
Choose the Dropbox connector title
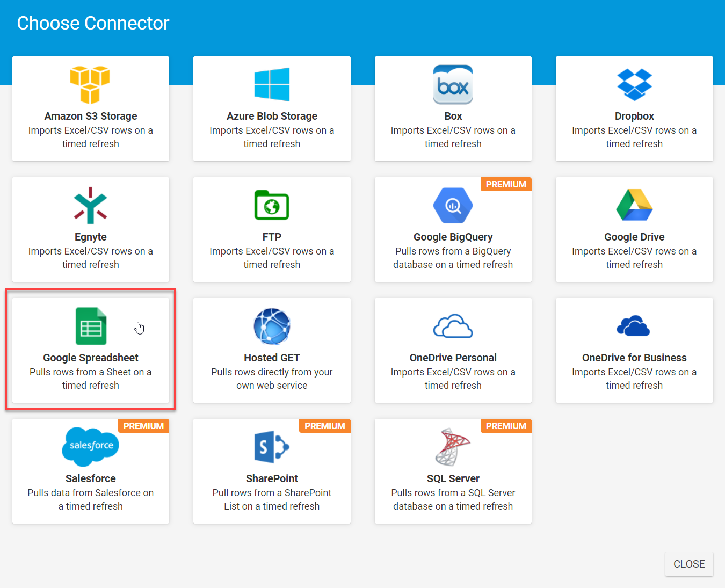tap(634, 116)
